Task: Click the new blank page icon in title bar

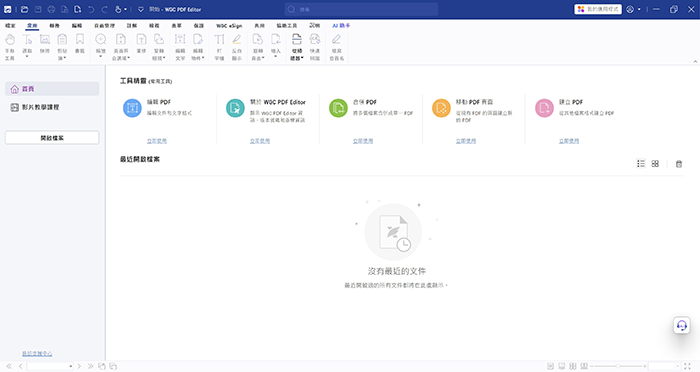Action: click(x=78, y=9)
